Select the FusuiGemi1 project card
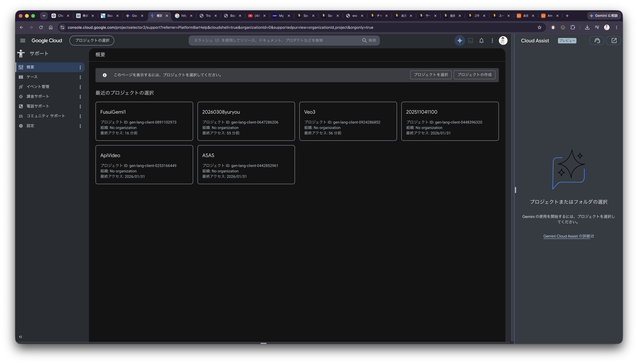 pyautogui.click(x=144, y=121)
